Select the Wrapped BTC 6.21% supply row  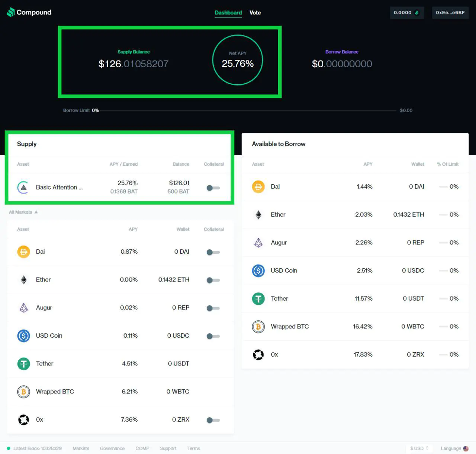pos(120,392)
